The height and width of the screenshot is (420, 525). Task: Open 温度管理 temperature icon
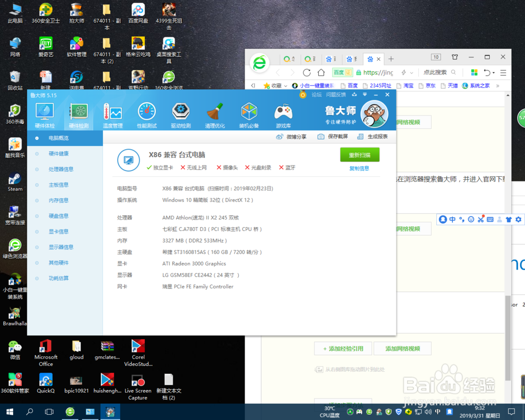click(x=113, y=115)
